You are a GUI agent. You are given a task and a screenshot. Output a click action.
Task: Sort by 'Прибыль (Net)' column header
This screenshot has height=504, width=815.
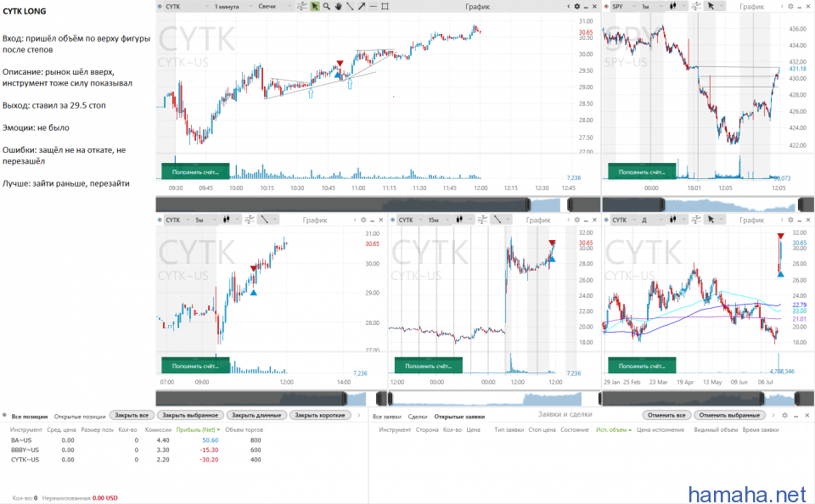point(198,429)
